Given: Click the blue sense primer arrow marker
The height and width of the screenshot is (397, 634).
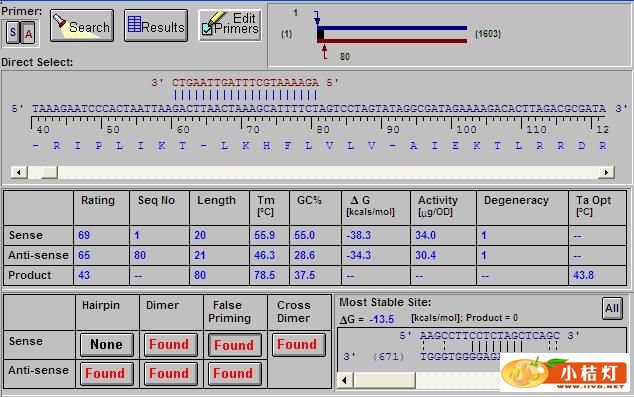Looking at the screenshot, I should pyautogui.click(x=317, y=18).
